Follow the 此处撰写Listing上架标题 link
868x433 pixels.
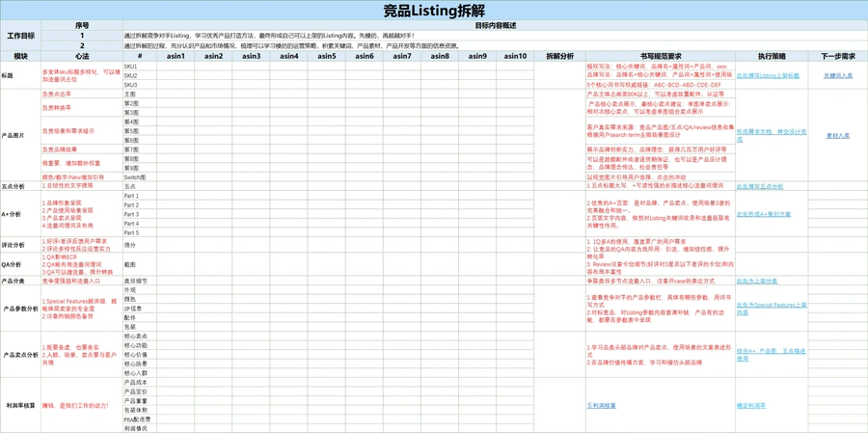click(768, 75)
